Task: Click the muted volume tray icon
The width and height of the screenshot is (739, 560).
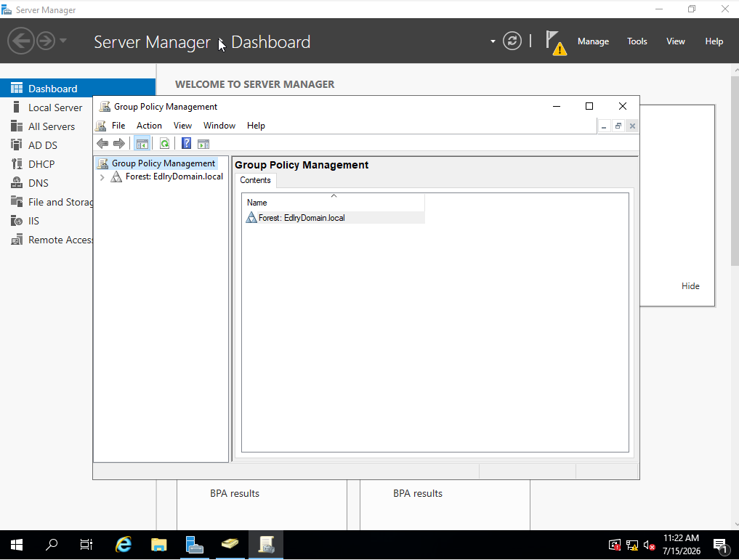Action: pyautogui.click(x=649, y=545)
